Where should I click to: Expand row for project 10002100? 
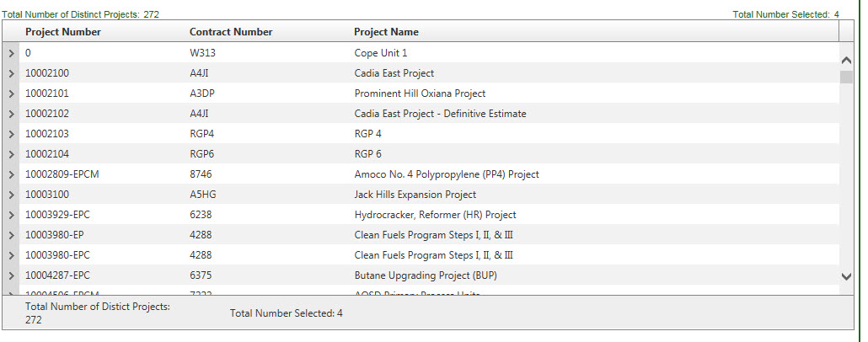point(11,73)
